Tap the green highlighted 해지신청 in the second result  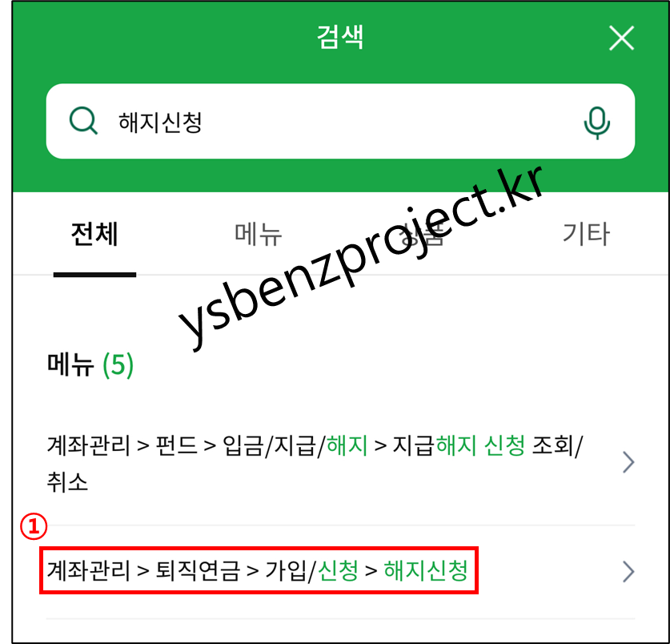[426, 570]
